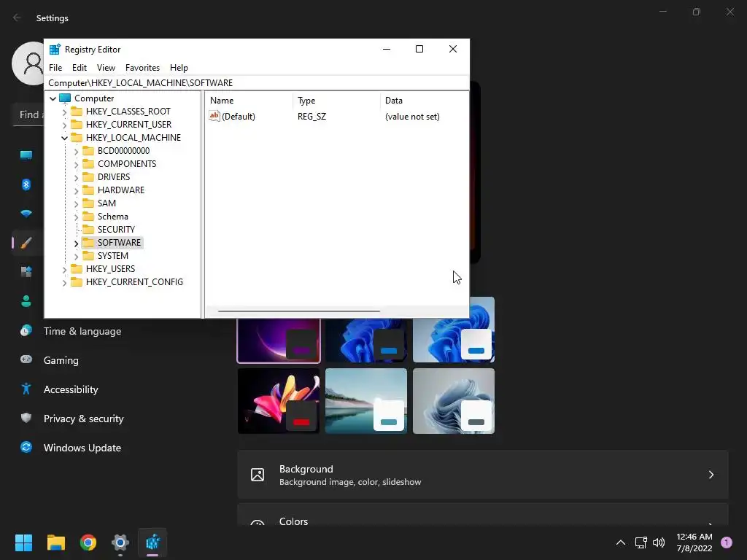Viewport: 747px width, 560px height.
Task: Expand the SOFTWARE key
Action: [x=76, y=244]
